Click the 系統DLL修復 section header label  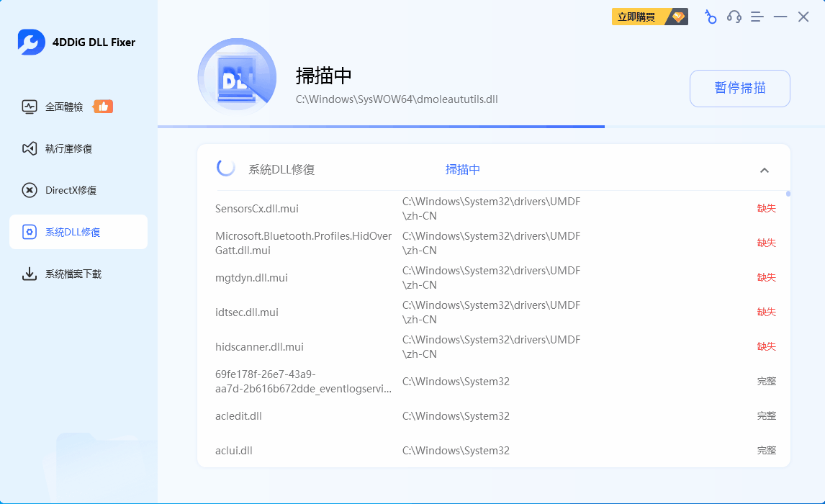click(x=281, y=169)
